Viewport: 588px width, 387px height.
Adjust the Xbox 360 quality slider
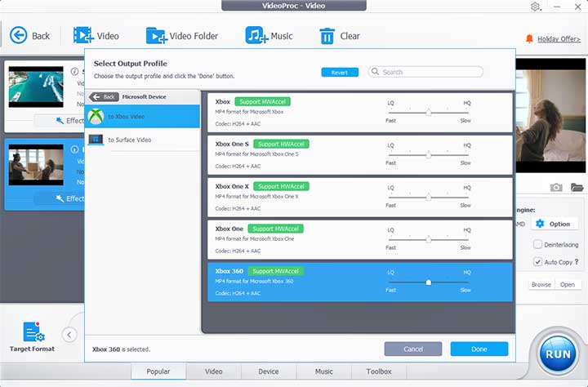429,282
